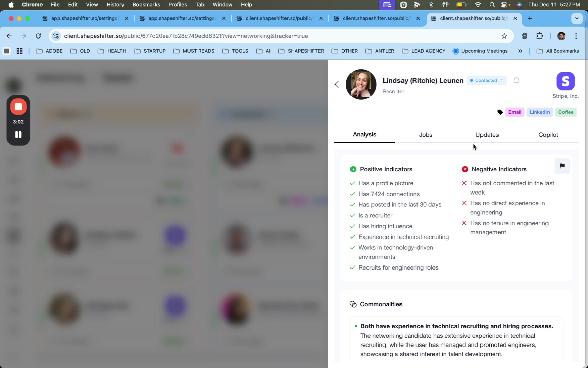Screen dimensions: 588x368
Task: Click the Coffee tag on the profile
Action: pyautogui.click(x=566, y=112)
